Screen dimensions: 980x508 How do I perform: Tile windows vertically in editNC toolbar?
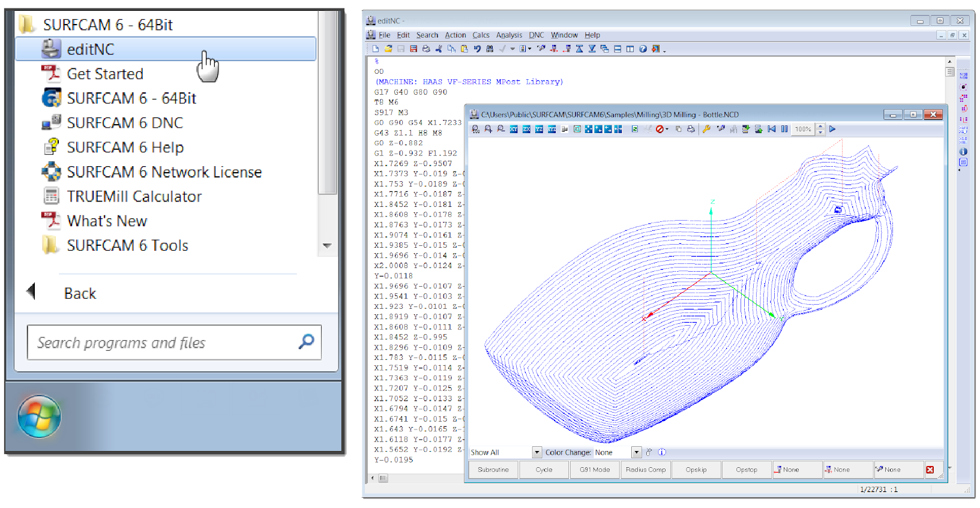(630, 49)
